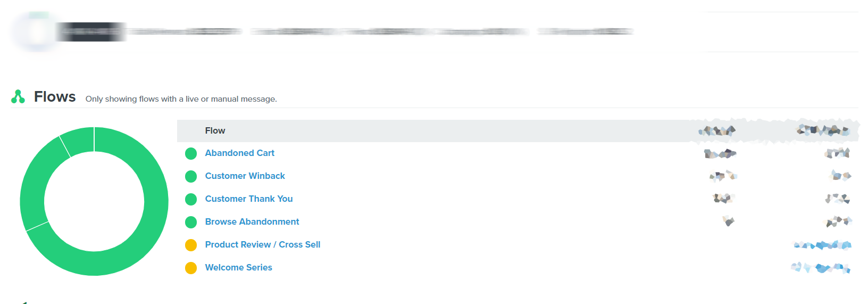The height and width of the screenshot is (304, 868).
Task: Open the Customer Thank You flow link
Action: tap(249, 199)
